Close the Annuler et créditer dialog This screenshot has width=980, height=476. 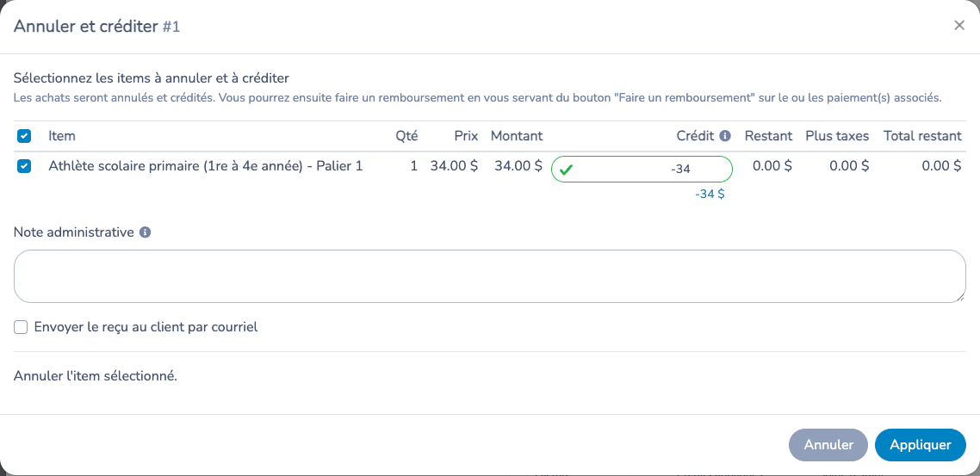[x=958, y=26]
